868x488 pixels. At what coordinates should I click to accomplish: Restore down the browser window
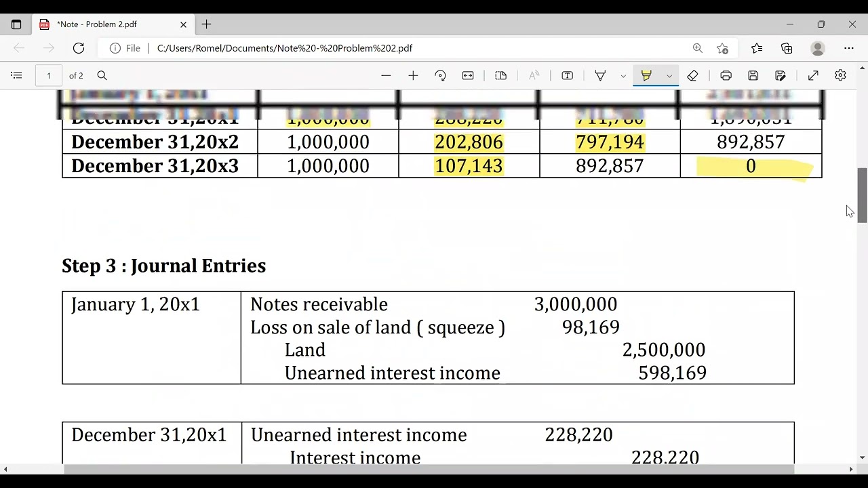[821, 24]
